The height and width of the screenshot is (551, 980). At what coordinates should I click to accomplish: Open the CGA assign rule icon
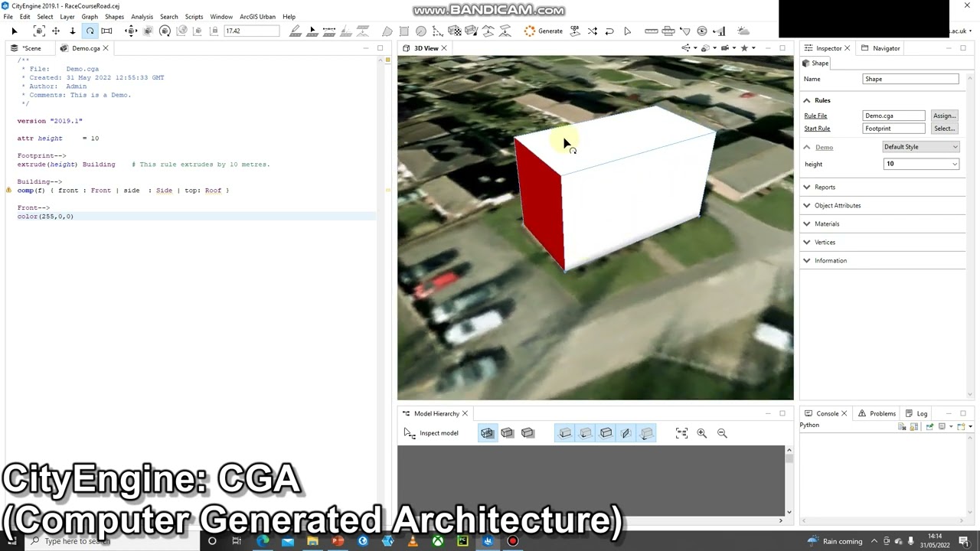[575, 31]
